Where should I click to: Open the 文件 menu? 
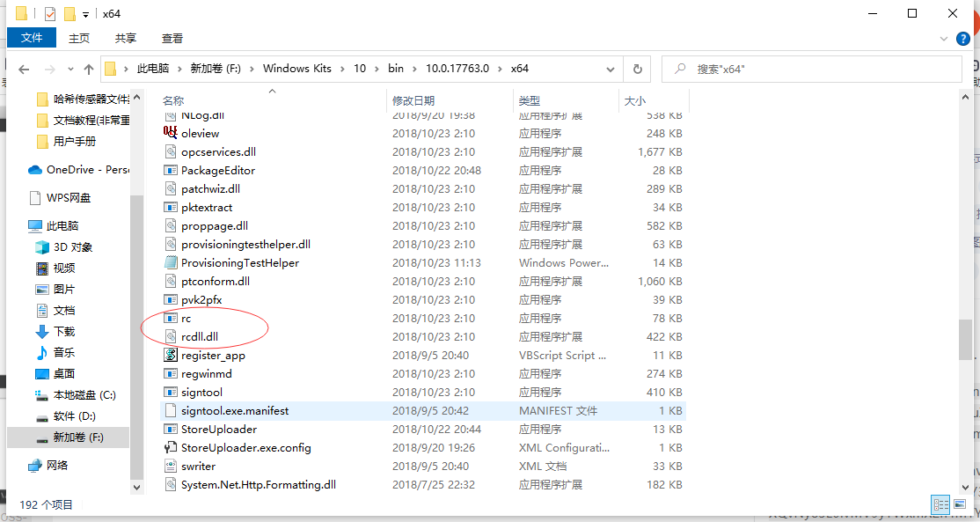(x=32, y=38)
